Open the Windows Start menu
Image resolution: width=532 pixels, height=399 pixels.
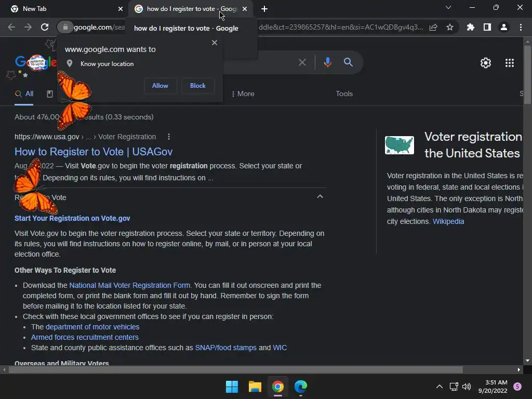232,387
